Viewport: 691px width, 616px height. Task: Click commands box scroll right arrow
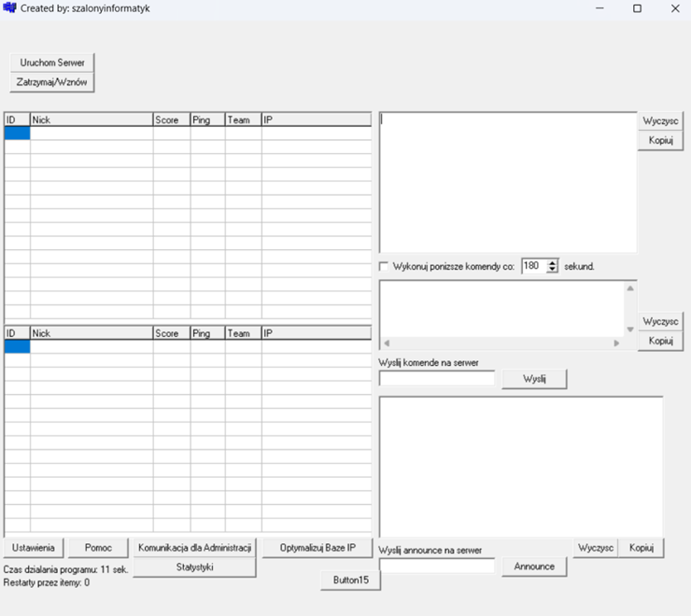click(x=616, y=343)
